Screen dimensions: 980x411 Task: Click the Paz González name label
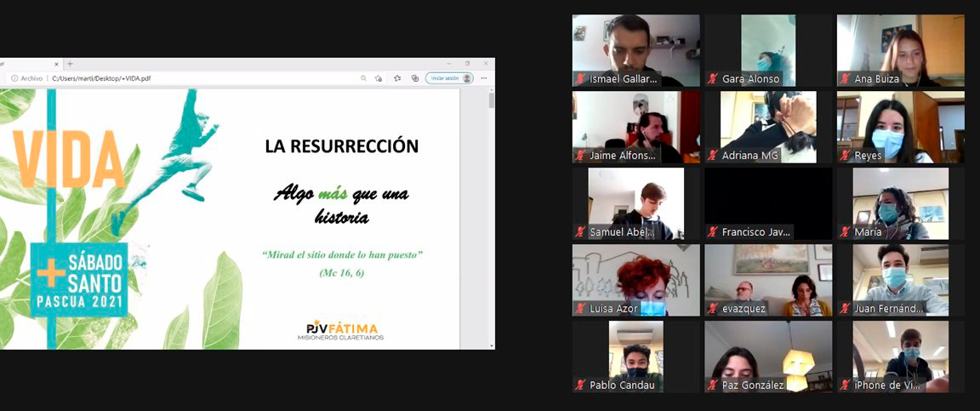click(x=753, y=385)
